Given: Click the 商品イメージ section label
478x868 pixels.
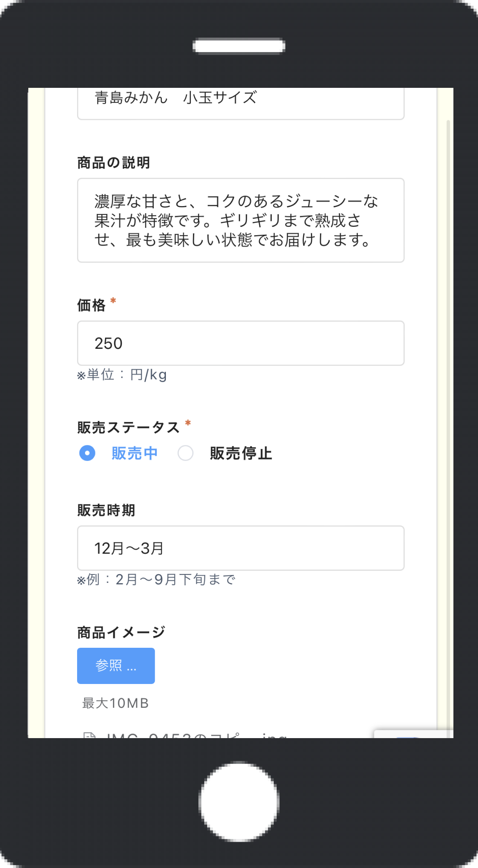Looking at the screenshot, I should [x=121, y=632].
